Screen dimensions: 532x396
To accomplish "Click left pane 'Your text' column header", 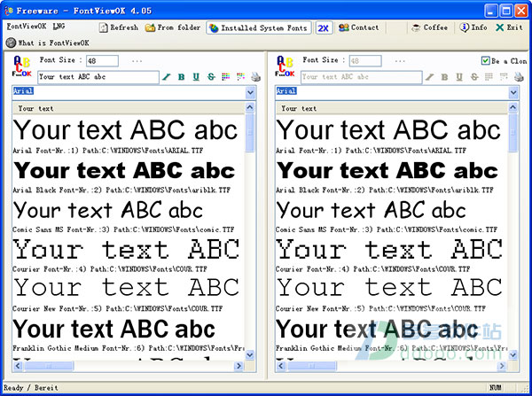I will (x=129, y=108).
